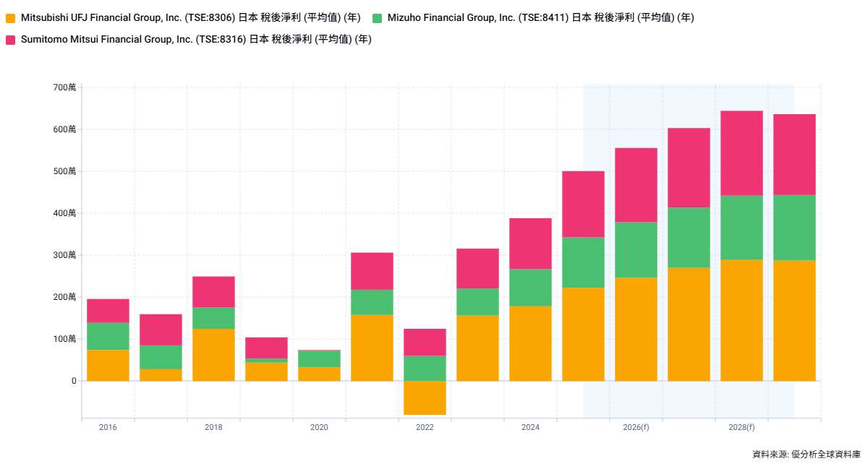Click the 2018 x-axis label
Image resolution: width=868 pixels, height=469 pixels.
[213, 428]
